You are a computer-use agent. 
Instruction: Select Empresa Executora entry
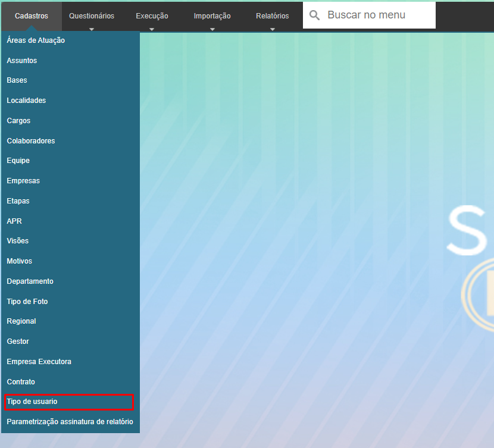[39, 362]
